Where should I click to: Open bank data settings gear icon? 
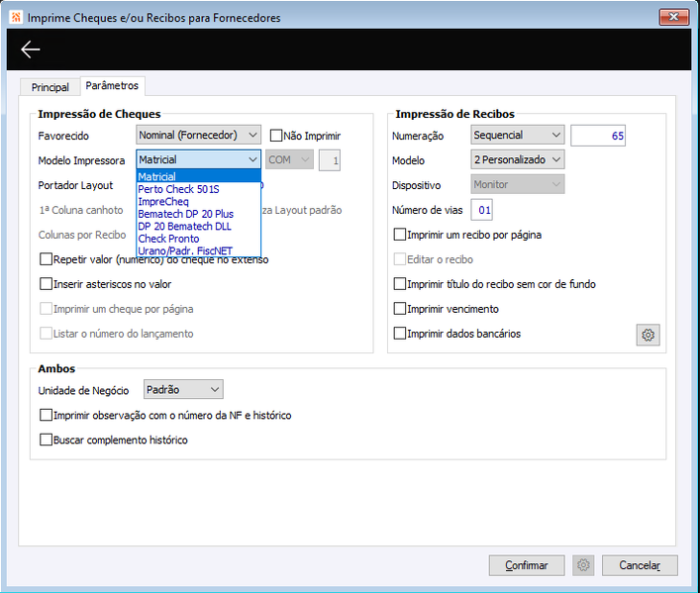[x=648, y=335]
